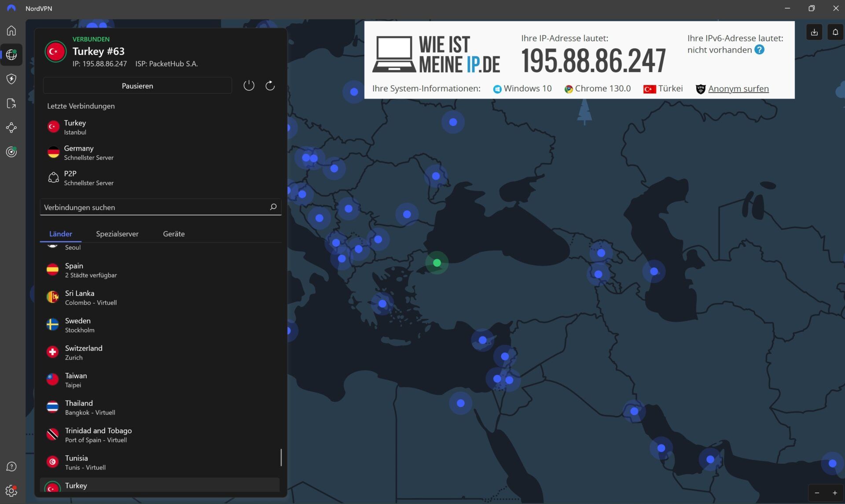This screenshot has width=845, height=504.
Task: Open the notifications bell icon
Action: [835, 32]
